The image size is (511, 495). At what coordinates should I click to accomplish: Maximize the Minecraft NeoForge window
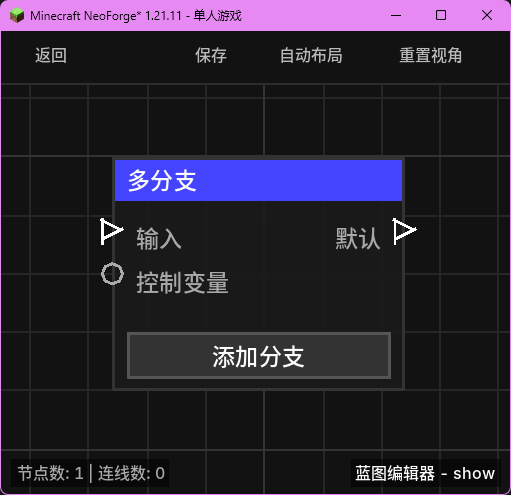pos(441,15)
